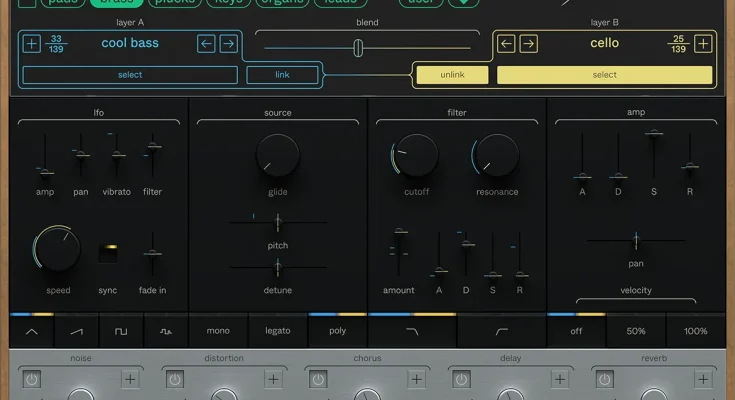Open the brass category tab
Viewport: 735px width, 400px height.
point(115,2)
